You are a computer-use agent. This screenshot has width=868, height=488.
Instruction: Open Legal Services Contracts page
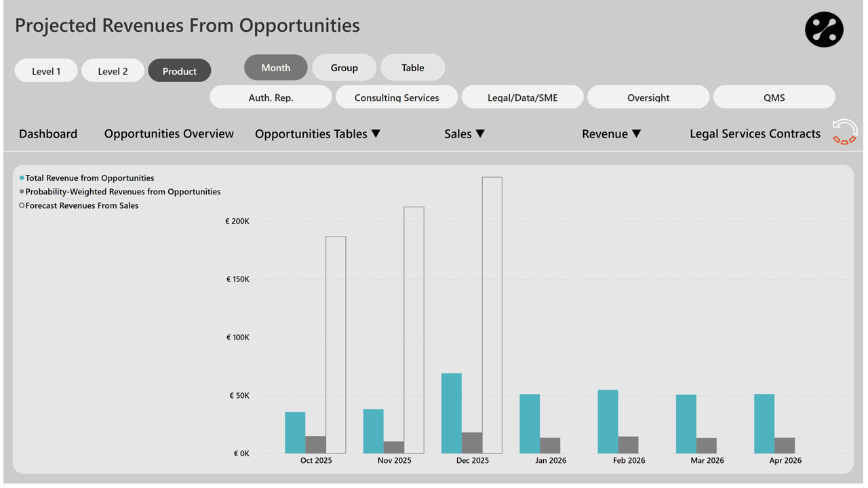point(755,134)
